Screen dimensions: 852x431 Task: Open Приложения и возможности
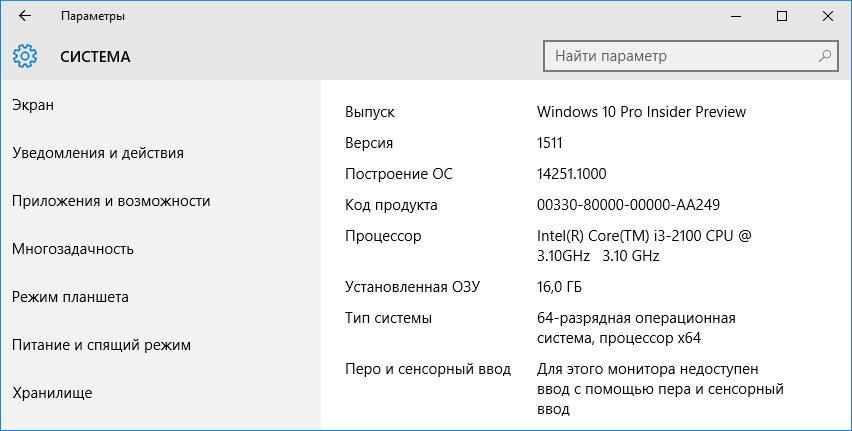click(x=111, y=201)
